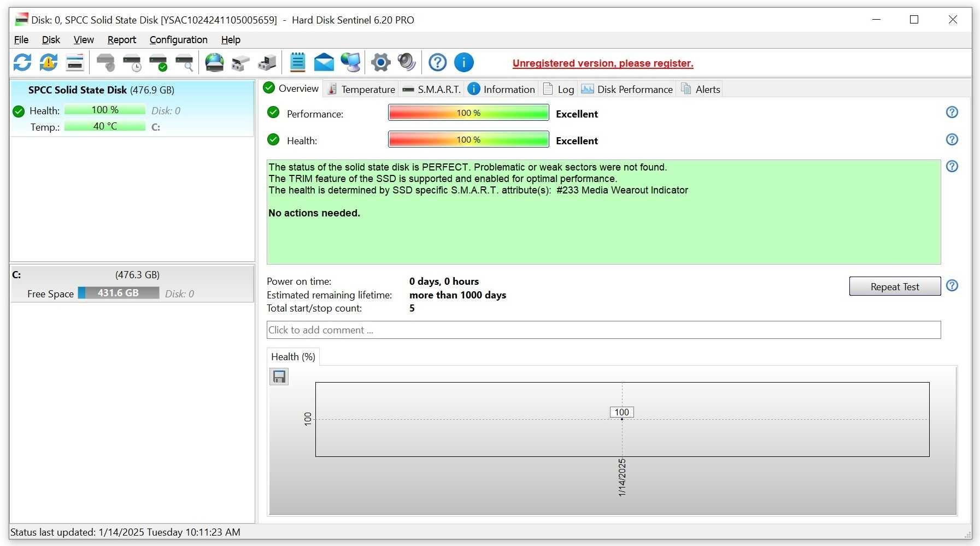The image size is (980, 546).
Task: Click the 100 data point label on graph
Action: click(x=621, y=413)
